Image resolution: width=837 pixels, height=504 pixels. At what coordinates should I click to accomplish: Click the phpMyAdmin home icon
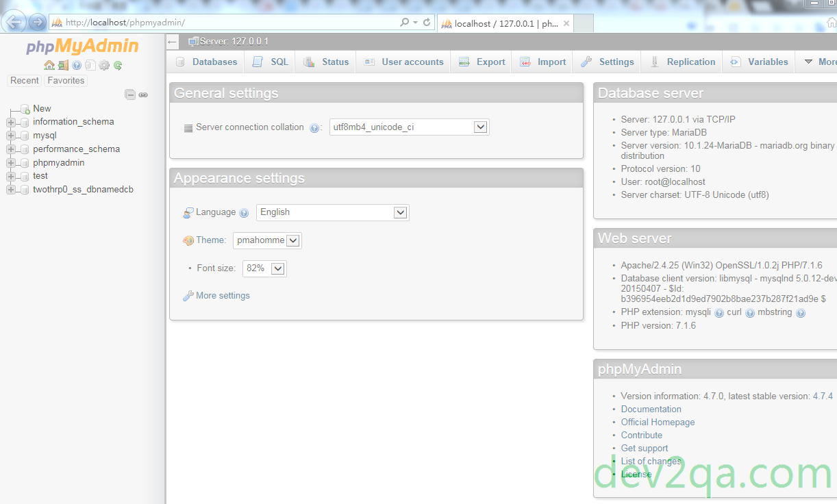pyautogui.click(x=49, y=65)
